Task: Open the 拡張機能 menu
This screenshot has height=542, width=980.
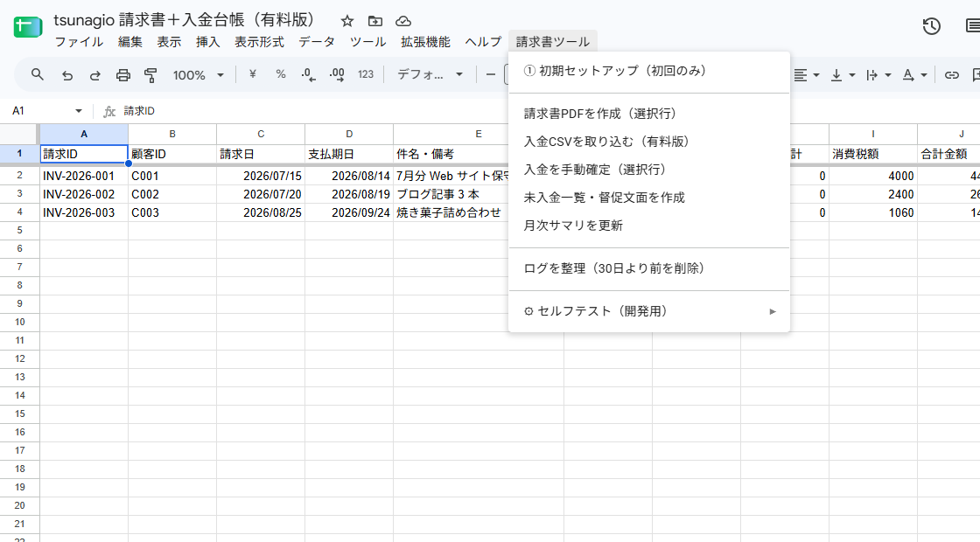Action: [425, 42]
